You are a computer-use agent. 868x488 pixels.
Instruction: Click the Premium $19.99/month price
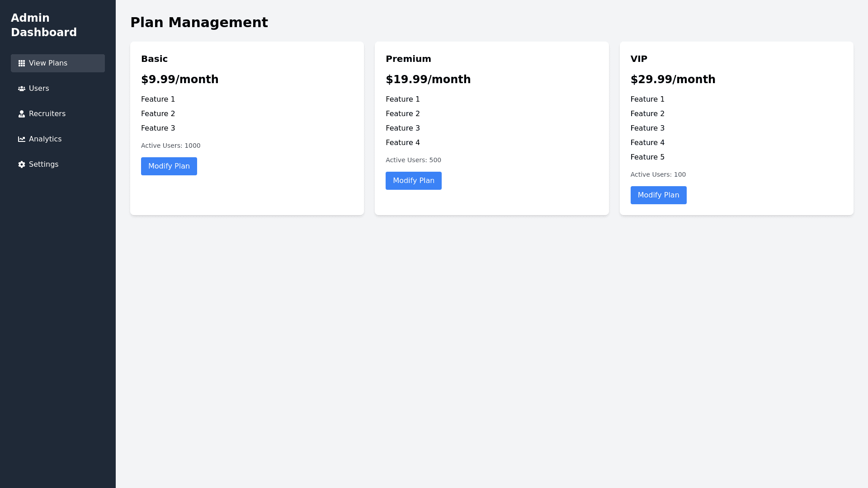428,80
